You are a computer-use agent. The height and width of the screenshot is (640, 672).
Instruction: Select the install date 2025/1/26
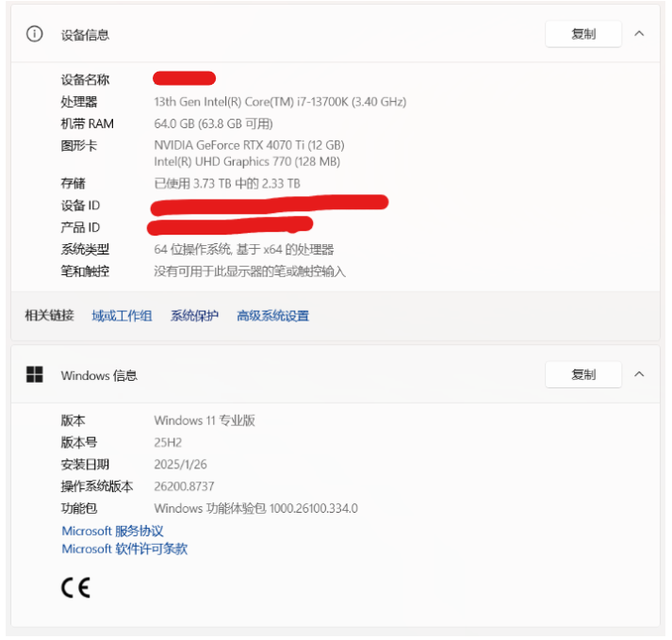[x=180, y=465]
